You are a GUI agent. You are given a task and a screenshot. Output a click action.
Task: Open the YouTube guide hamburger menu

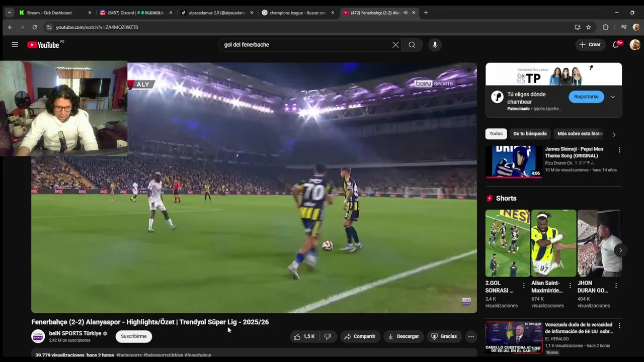click(15, 45)
